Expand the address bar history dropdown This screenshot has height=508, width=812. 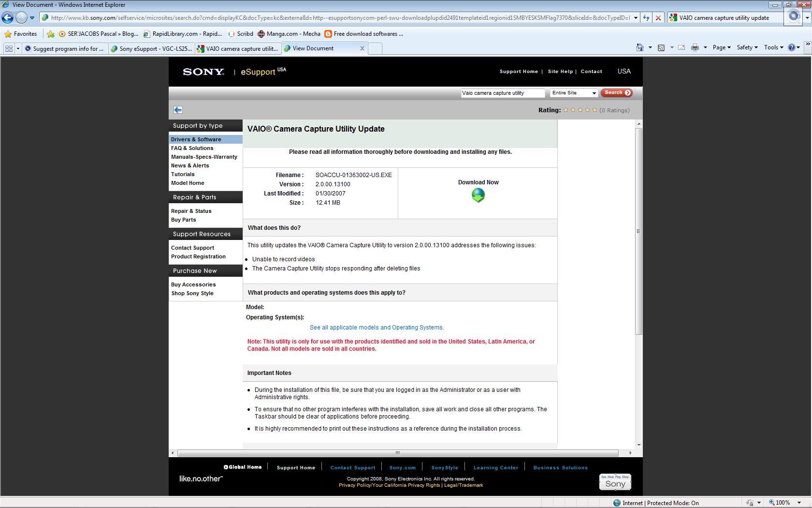click(x=636, y=18)
